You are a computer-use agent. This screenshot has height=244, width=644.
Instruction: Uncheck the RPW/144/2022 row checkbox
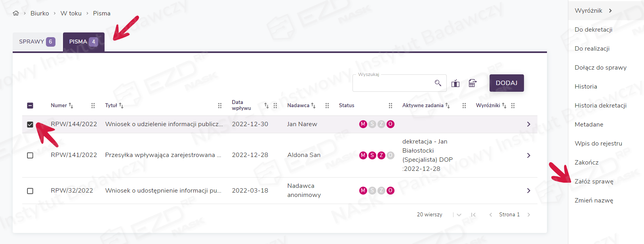tap(30, 125)
